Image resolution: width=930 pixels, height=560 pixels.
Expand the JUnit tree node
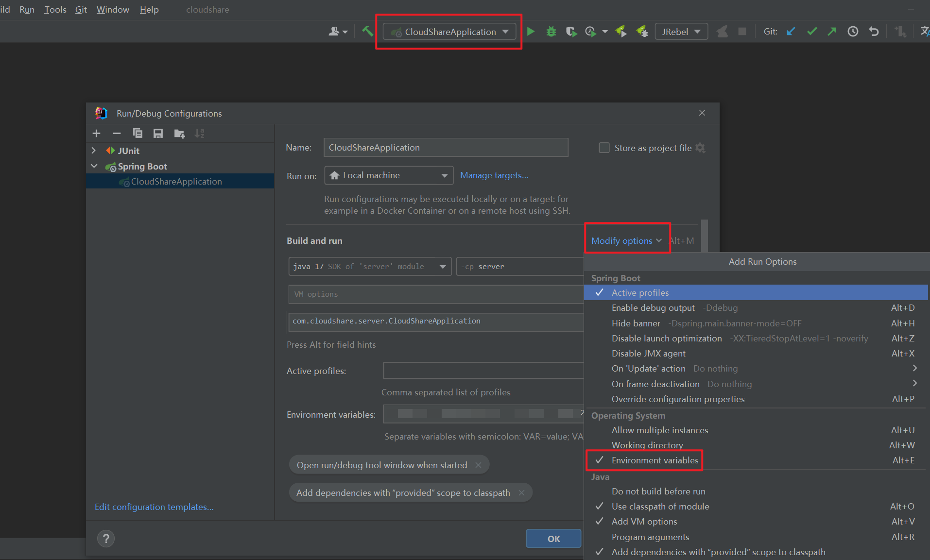tap(94, 151)
